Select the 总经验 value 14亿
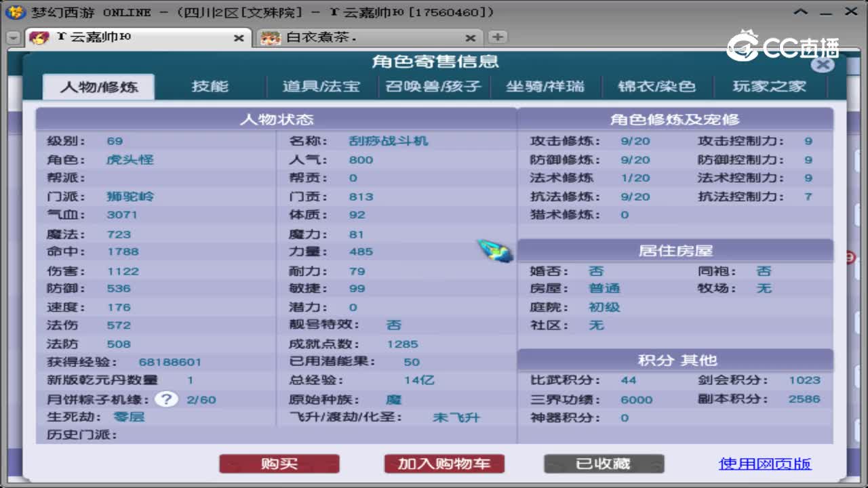 pos(419,380)
